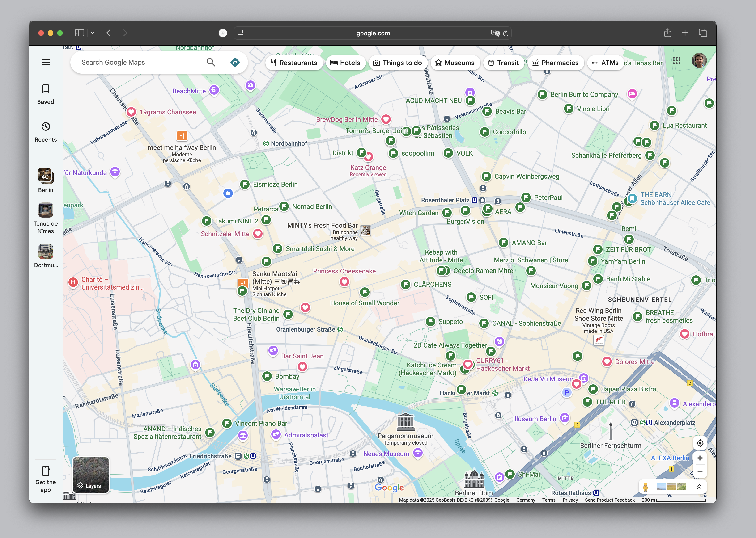Click the Pergamonmuseum landmark icon

(405, 421)
